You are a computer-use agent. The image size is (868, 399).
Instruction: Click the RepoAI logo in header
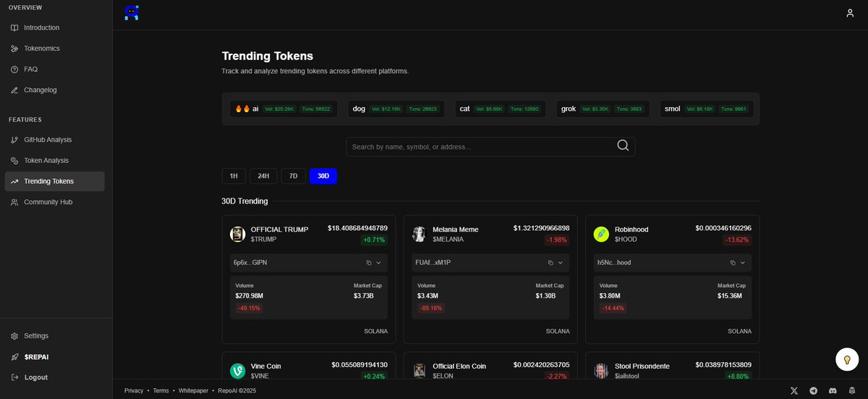(131, 12)
